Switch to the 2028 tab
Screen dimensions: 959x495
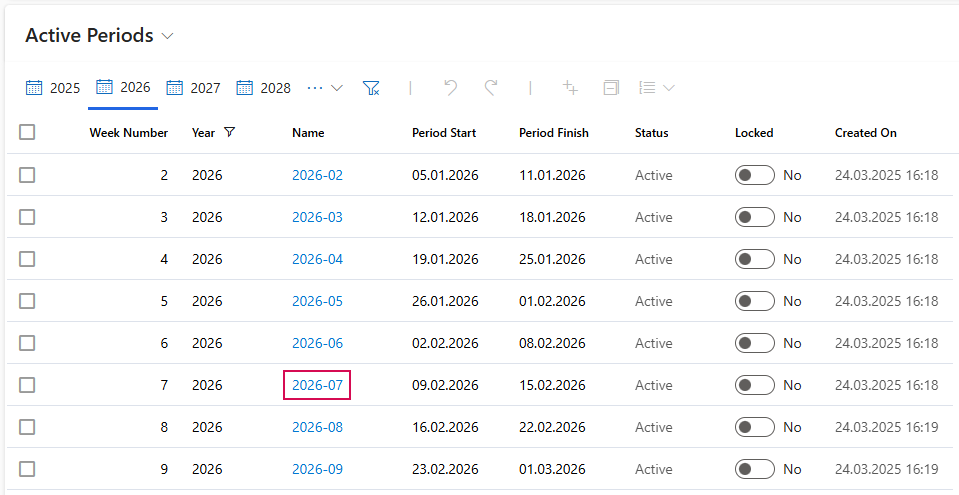coord(264,88)
